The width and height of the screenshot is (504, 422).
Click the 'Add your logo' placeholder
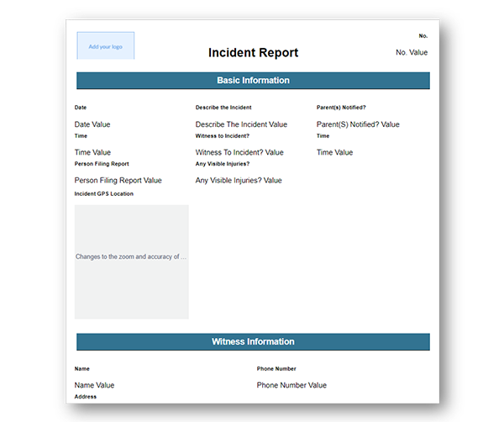point(105,46)
